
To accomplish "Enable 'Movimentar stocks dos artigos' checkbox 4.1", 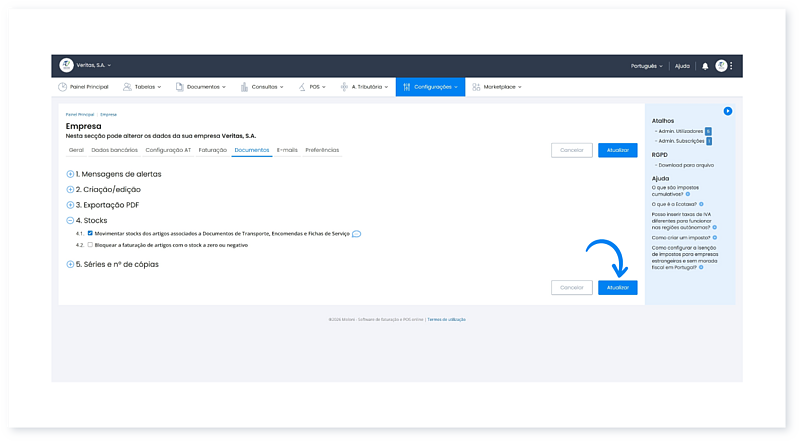I will (x=90, y=233).
